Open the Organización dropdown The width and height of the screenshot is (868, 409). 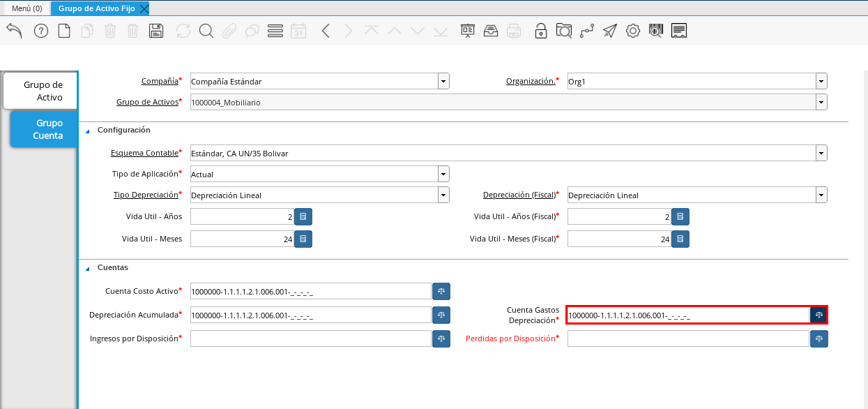point(821,82)
